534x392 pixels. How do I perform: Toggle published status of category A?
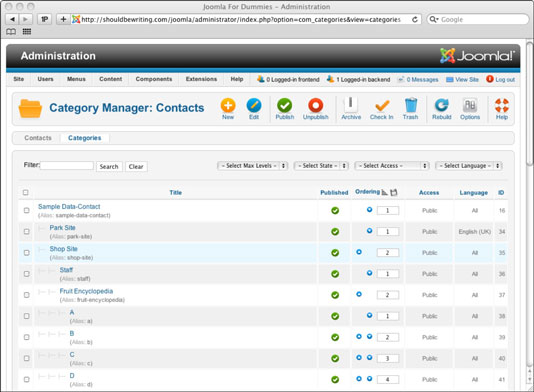click(335, 316)
